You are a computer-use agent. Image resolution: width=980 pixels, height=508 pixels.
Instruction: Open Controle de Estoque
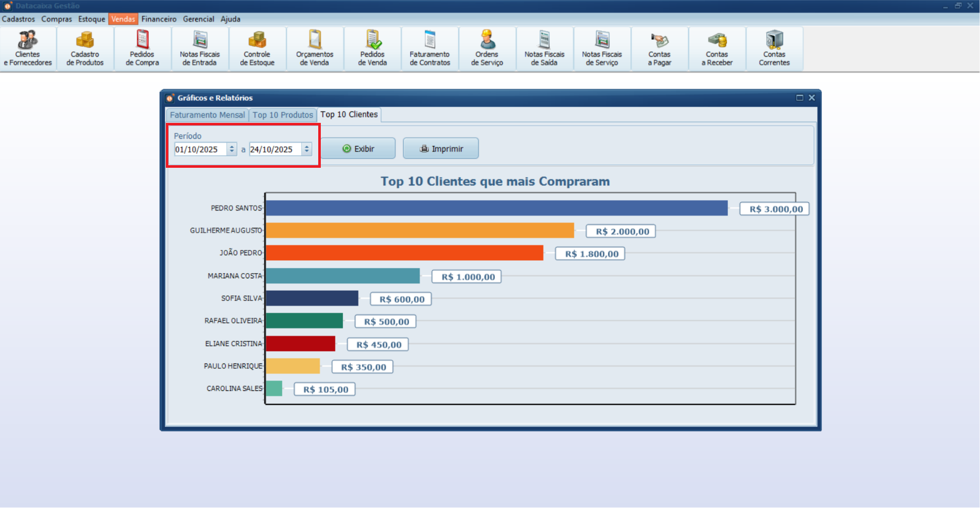coord(257,48)
